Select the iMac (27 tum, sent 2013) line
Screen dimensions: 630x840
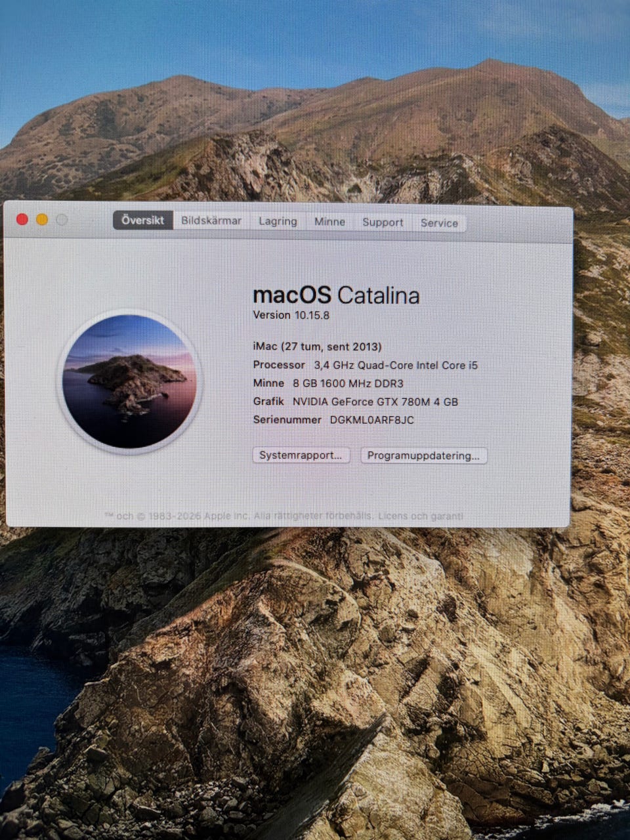click(317, 346)
